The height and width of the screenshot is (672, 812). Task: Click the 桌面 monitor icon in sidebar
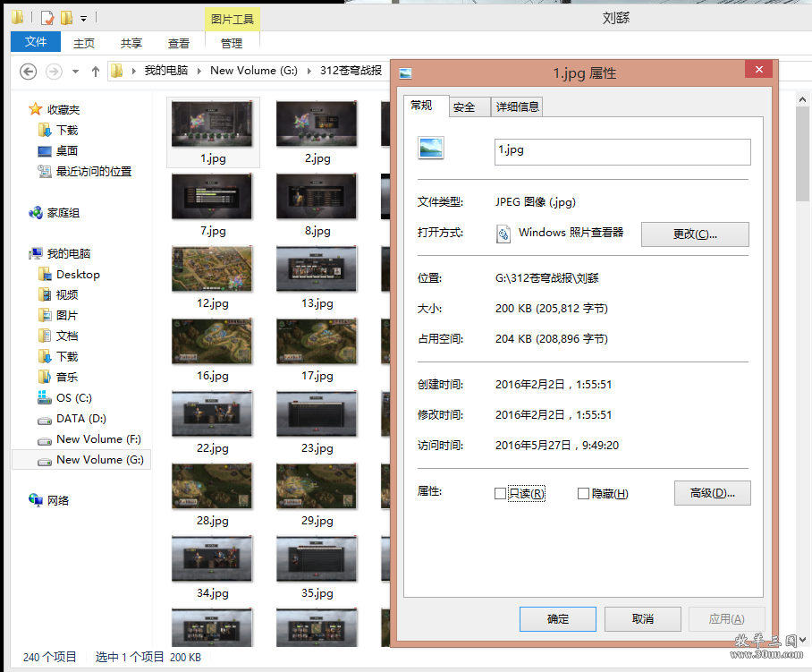click(45, 150)
